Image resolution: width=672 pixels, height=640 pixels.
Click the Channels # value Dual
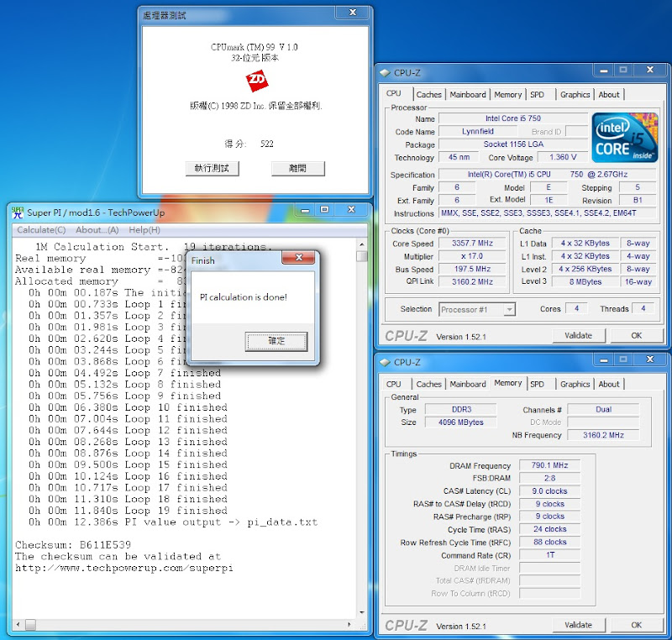pos(603,410)
